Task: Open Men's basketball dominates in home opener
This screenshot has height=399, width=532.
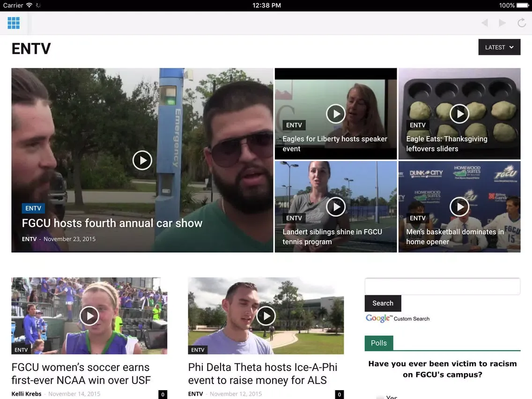Action: tap(455, 237)
